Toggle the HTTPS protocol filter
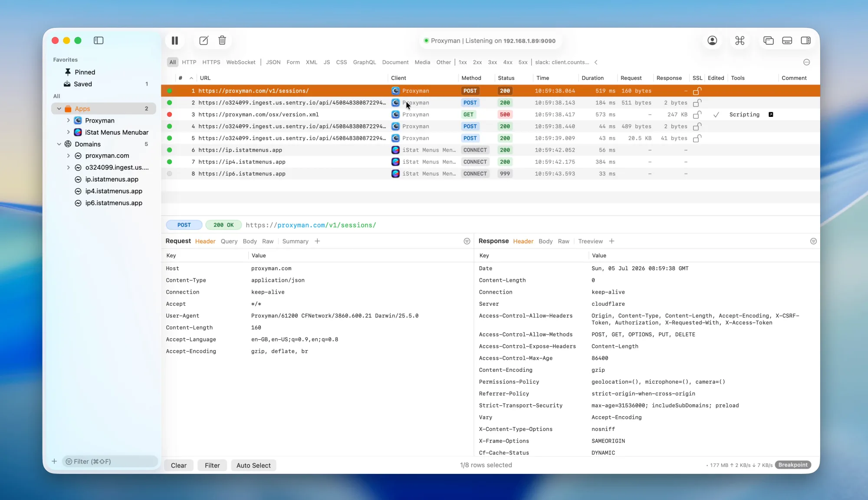This screenshot has width=868, height=500. [x=211, y=62]
